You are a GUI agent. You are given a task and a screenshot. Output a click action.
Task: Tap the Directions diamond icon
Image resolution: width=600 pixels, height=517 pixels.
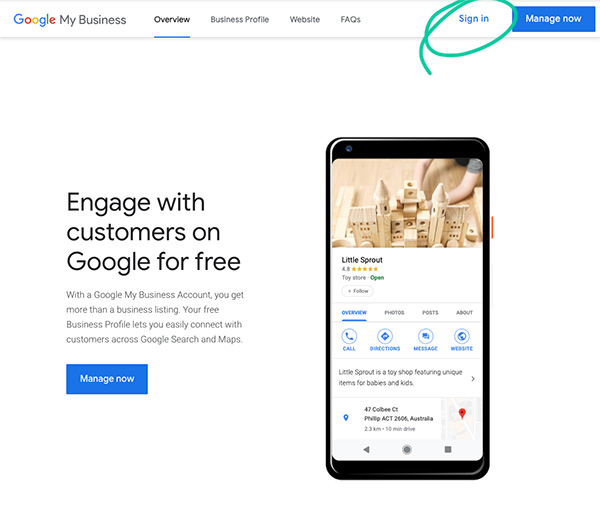click(x=385, y=336)
